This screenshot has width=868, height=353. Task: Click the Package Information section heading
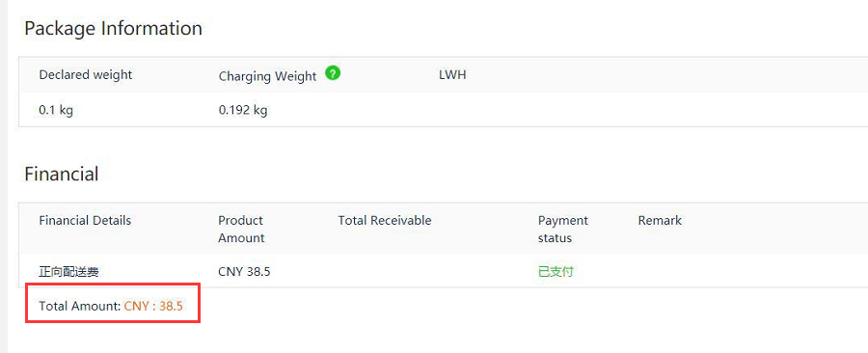[x=113, y=28]
